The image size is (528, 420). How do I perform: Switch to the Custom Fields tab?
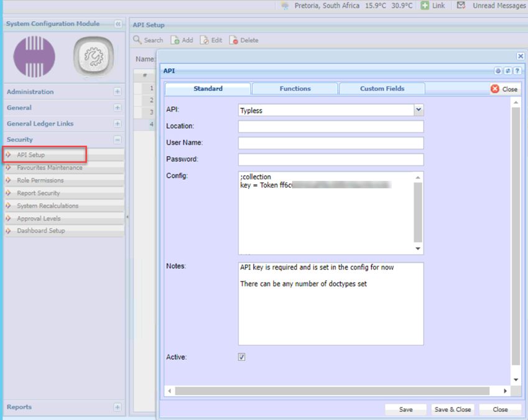[x=382, y=89]
